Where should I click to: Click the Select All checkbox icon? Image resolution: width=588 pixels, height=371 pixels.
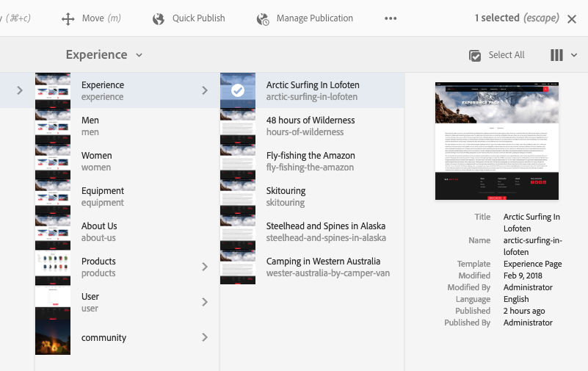[476, 55]
